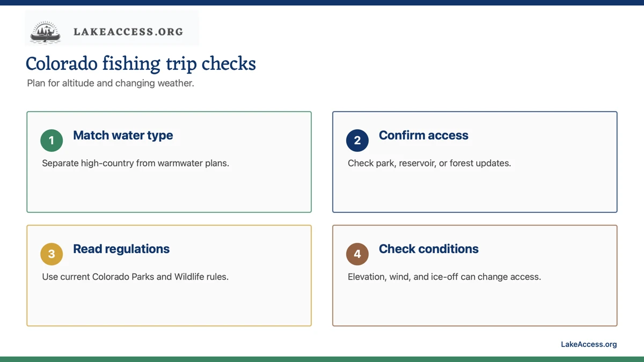Click the gold number 3 circle

[x=52, y=254]
